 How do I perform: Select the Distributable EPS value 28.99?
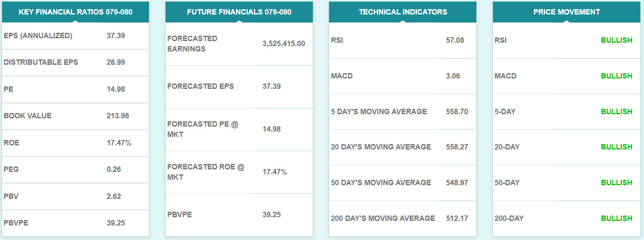pos(116,62)
